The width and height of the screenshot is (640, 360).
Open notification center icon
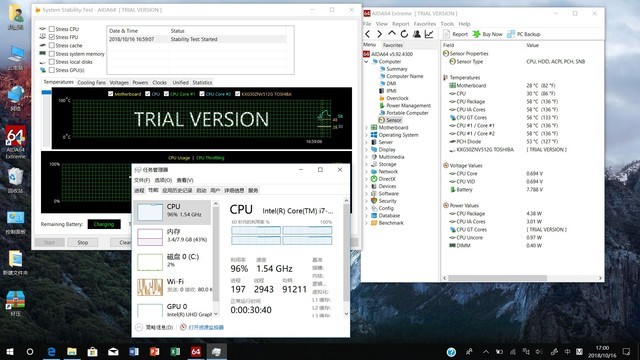click(627, 351)
